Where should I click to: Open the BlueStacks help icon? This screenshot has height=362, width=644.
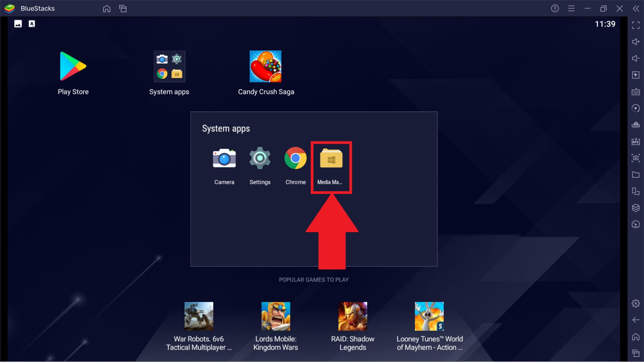pos(555,8)
